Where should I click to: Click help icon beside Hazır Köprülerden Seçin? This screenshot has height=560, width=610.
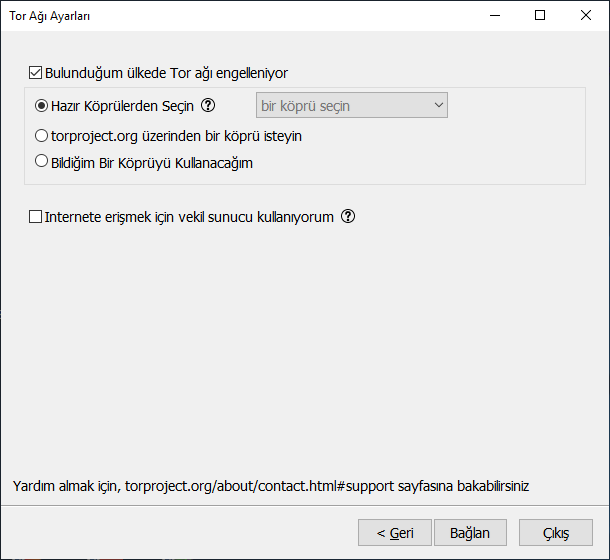click(x=208, y=105)
